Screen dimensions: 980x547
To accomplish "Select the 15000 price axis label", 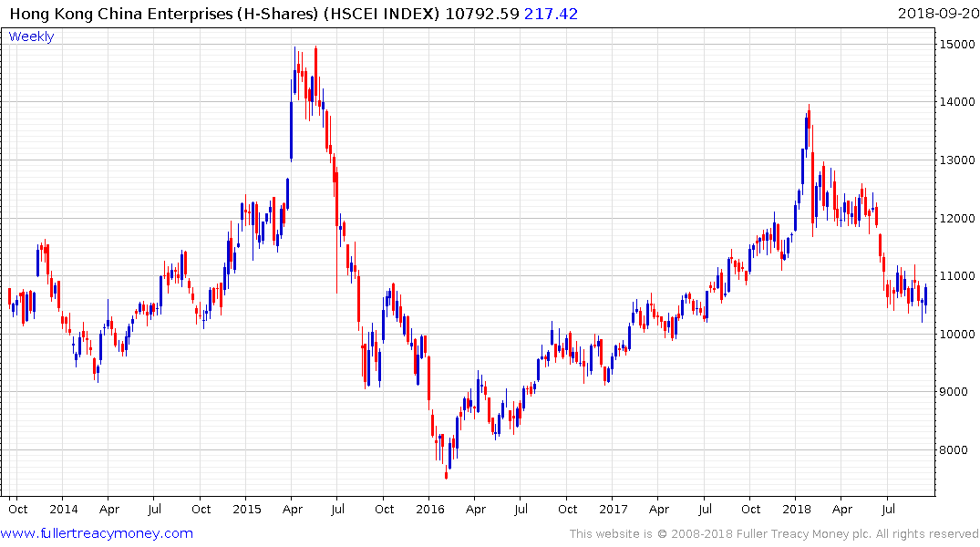I will tap(957, 44).
